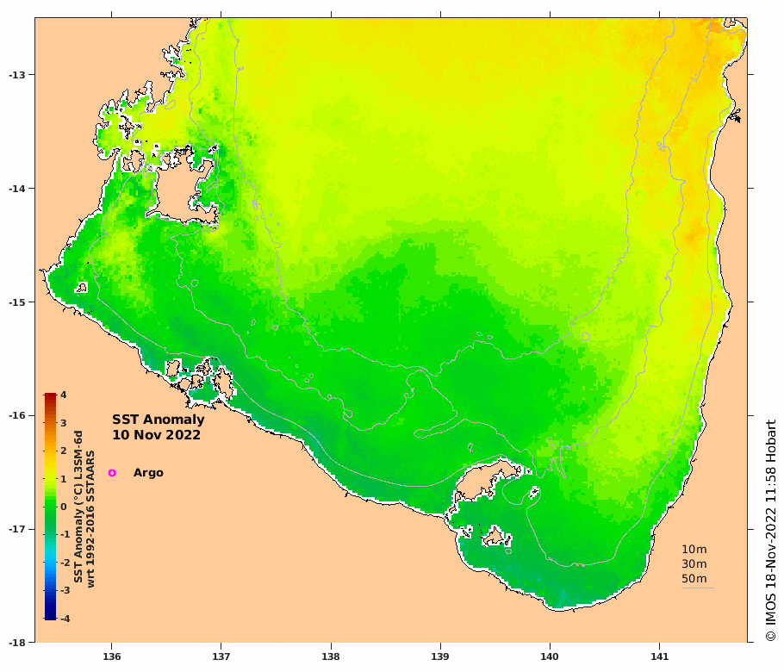The image size is (784, 672).
Task: Click the '-14' latitude axis label
Action: click(16, 189)
